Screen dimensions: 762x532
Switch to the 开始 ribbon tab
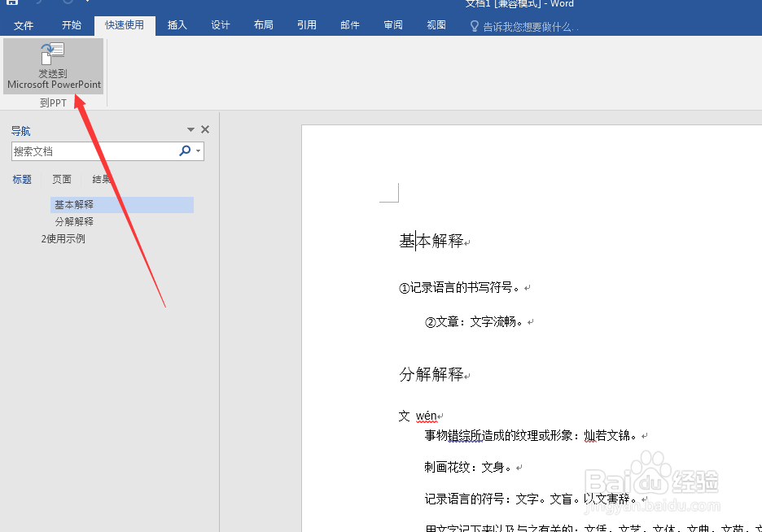tap(71, 25)
